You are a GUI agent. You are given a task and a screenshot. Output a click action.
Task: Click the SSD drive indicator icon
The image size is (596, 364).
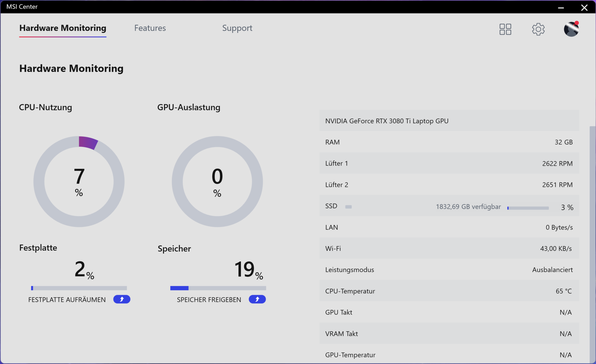coord(348,207)
